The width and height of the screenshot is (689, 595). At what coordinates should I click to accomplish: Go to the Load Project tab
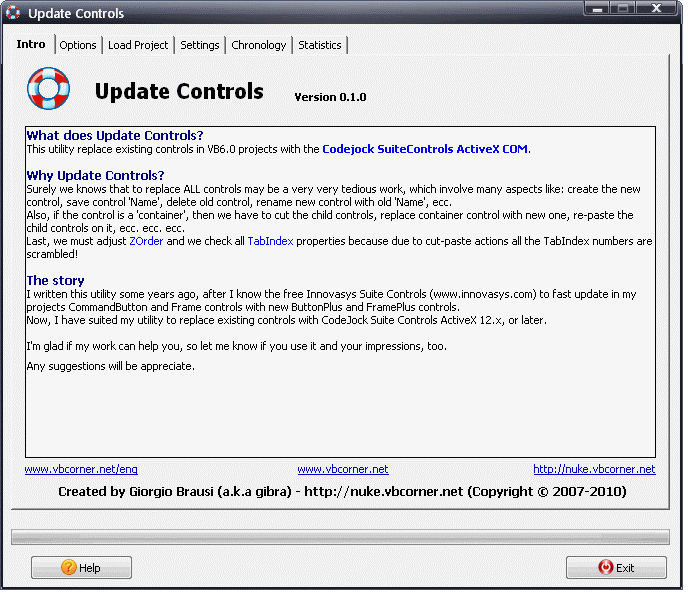click(138, 45)
